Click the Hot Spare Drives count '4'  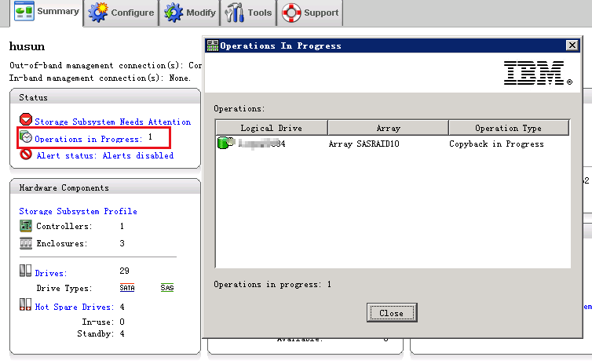coord(122,307)
